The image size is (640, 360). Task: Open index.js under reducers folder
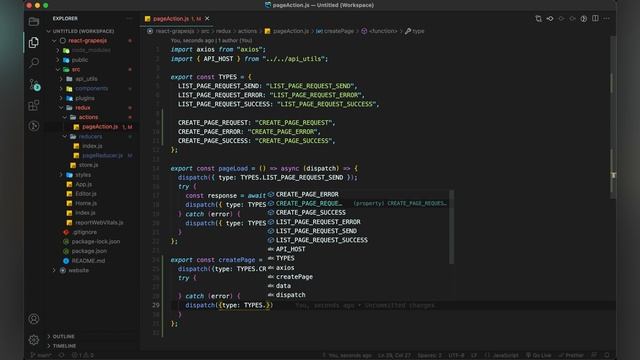[x=92, y=146]
